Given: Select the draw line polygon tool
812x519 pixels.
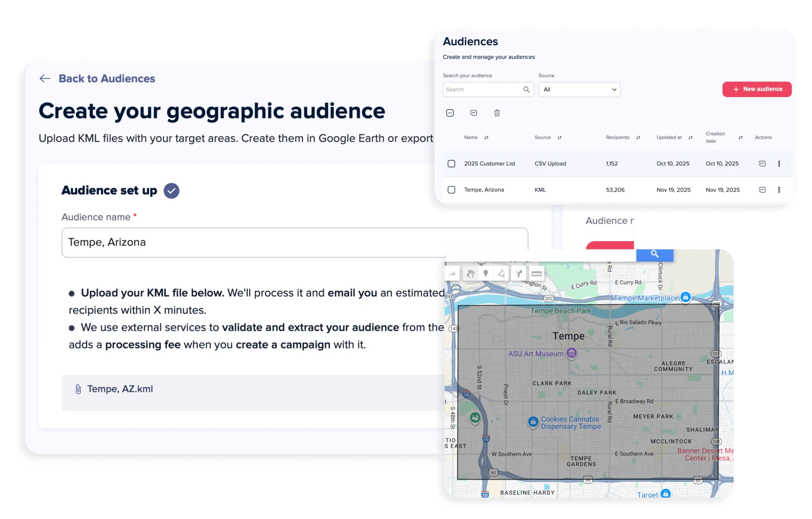Looking at the screenshot, I should [x=501, y=274].
